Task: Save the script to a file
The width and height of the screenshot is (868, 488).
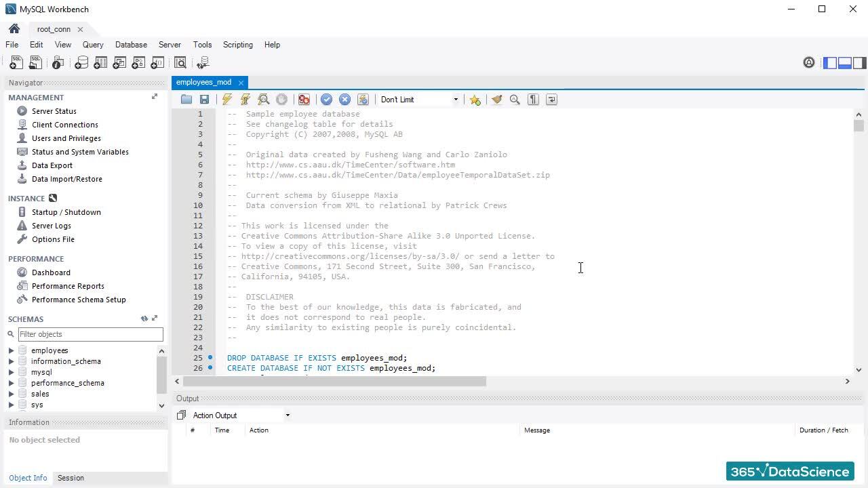Action: coord(204,100)
